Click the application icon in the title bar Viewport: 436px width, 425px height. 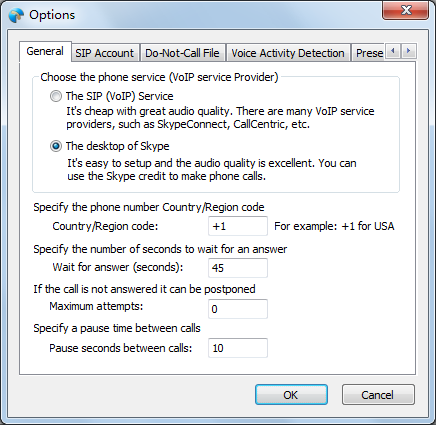coord(16,15)
